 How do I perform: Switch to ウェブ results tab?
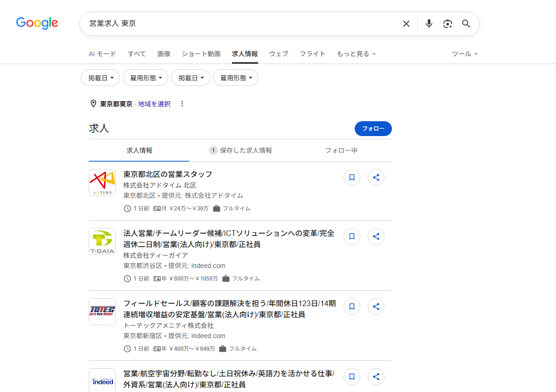[278, 54]
